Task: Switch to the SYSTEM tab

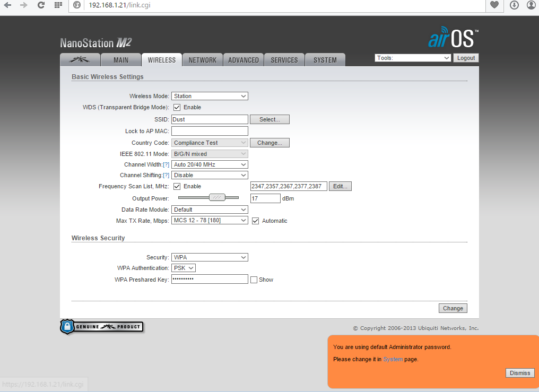Action: (x=325, y=60)
